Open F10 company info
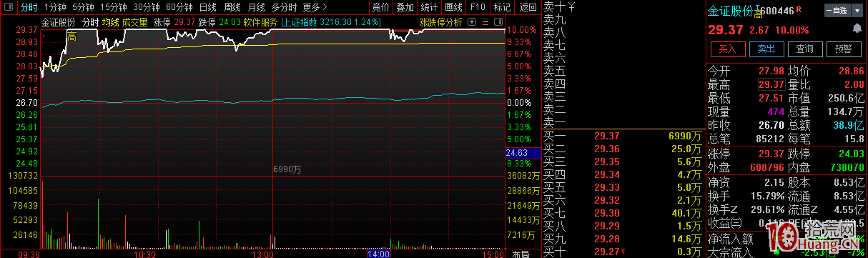This screenshot has width=868, height=258. point(477,7)
